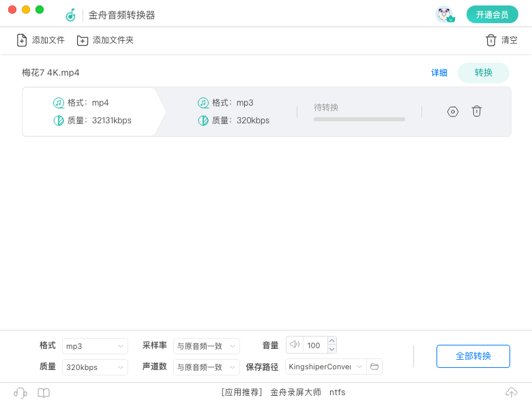Click the 格式: mp3 target text
The image size is (532, 402).
coord(233,103)
